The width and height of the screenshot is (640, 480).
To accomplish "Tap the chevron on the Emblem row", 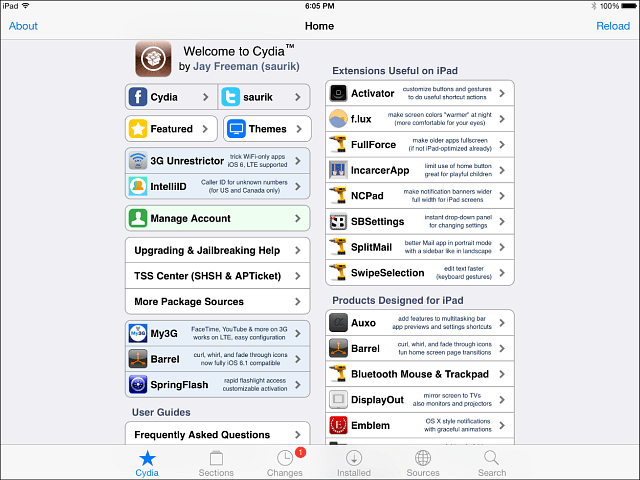I will click(x=502, y=425).
